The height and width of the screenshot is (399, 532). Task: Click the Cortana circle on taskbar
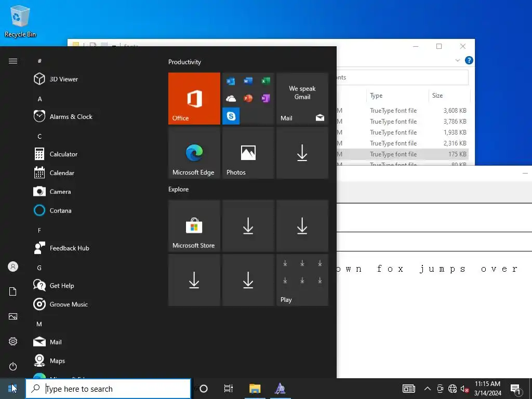coord(204,389)
